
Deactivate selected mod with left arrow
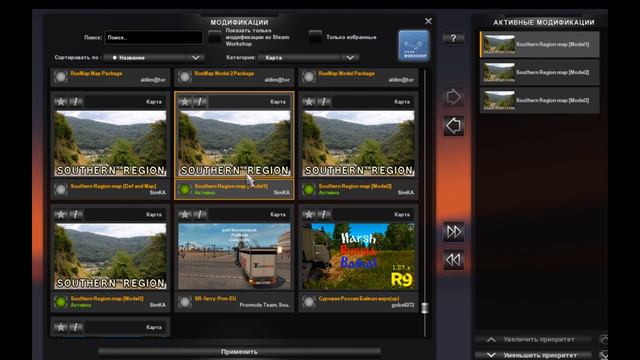click(x=453, y=126)
